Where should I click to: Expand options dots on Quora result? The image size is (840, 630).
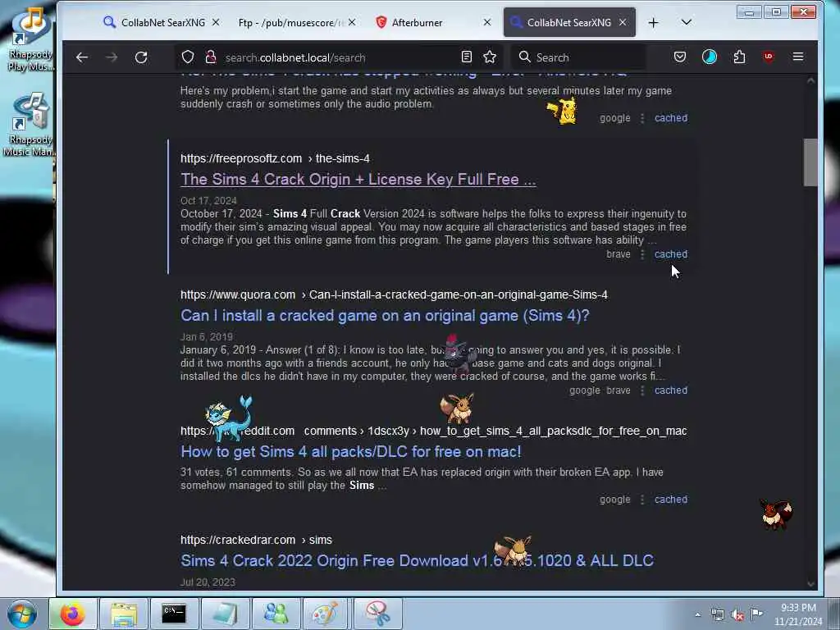coord(642,390)
